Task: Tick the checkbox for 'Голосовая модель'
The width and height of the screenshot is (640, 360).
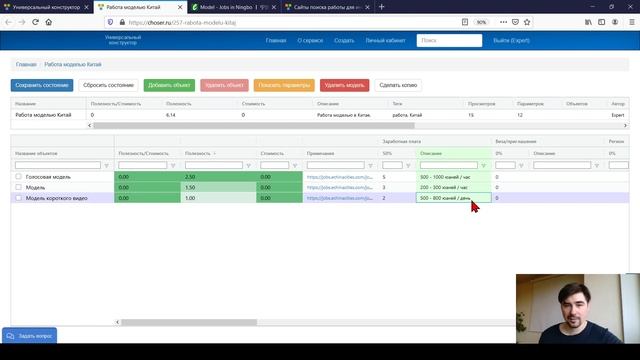Action: click(x=18, y=176)
